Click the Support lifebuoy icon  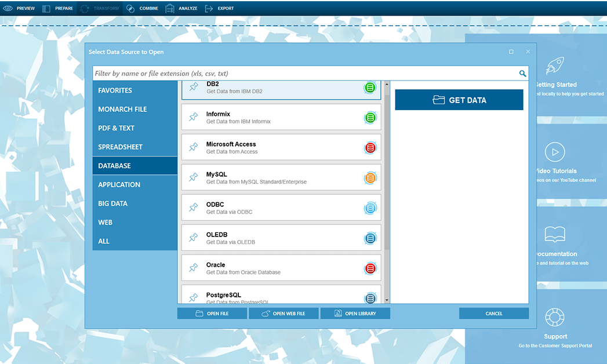[555, 318]
